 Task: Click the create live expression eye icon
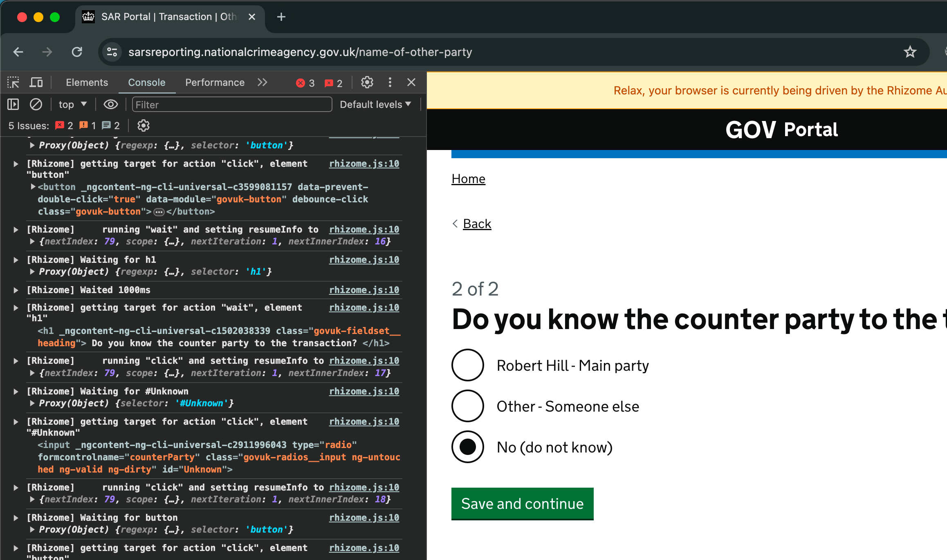[110, 105]
